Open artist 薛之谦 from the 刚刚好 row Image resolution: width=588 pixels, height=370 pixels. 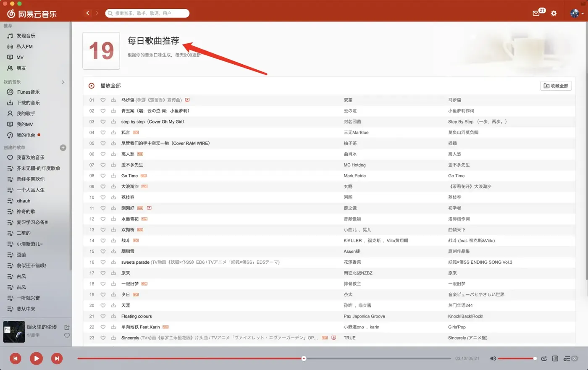350,208
